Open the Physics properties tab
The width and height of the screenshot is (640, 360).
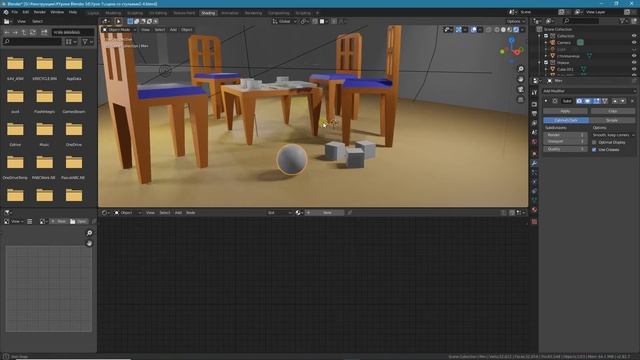coord(534,182)
